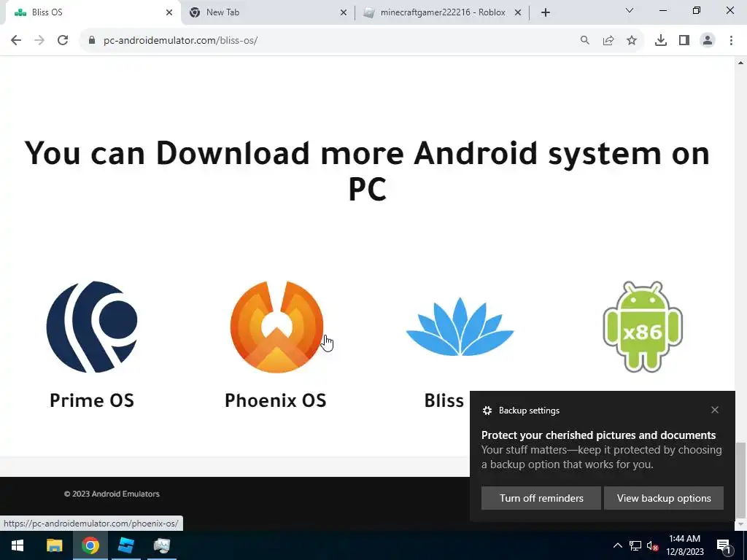Show hidden system tray icons
The image size is (747, 560).
(617, 545)
